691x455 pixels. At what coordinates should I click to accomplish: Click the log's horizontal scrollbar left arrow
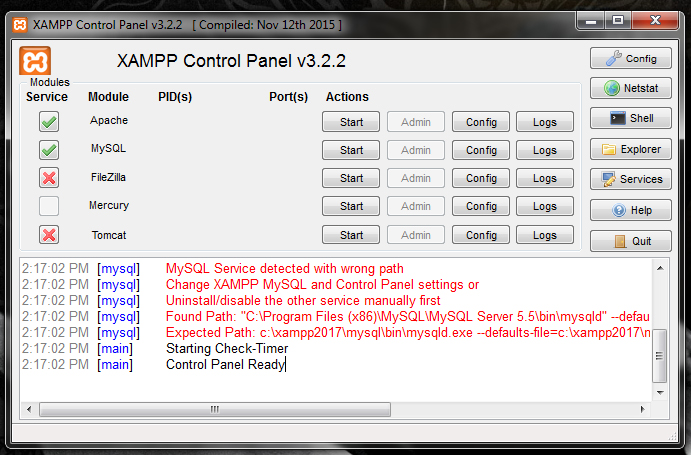pyautogui.click(x=29, y=409)
